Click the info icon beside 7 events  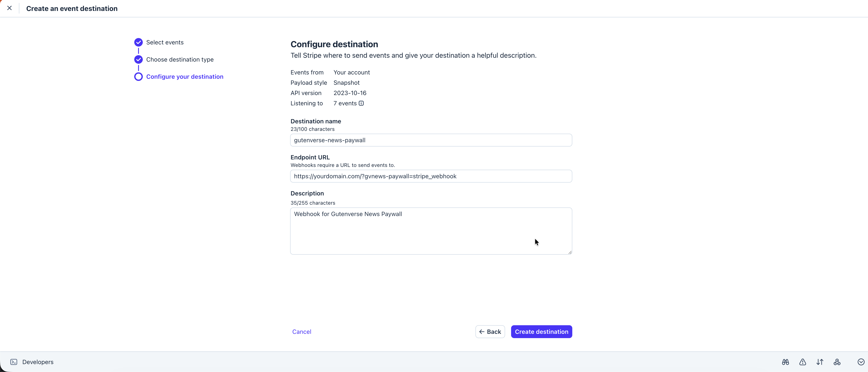[x=361, y=103]
